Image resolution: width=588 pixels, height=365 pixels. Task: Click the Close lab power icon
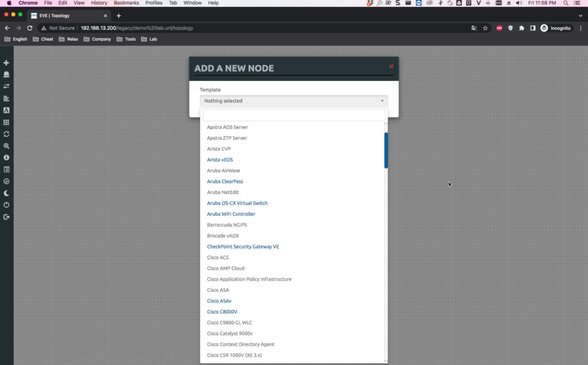[x=6, y=205]
